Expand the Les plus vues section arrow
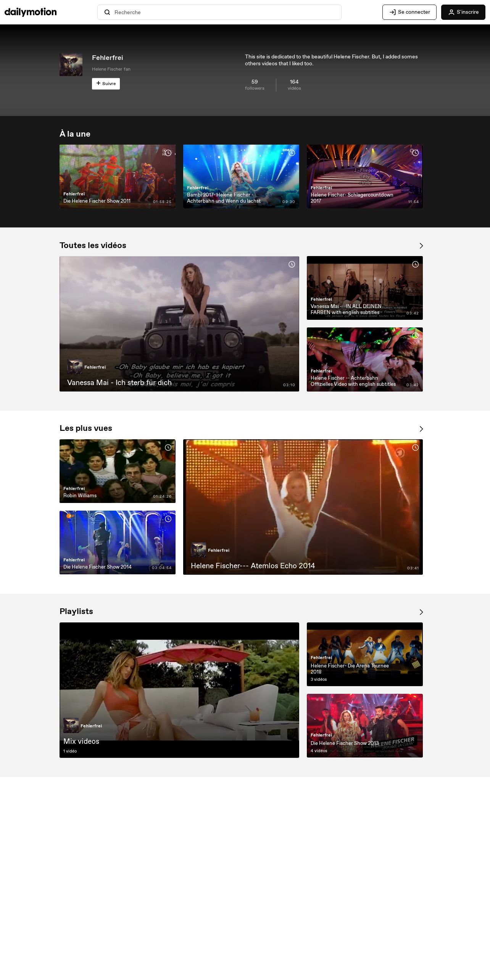This screenshot has height=980, width=490. [421, 429]
